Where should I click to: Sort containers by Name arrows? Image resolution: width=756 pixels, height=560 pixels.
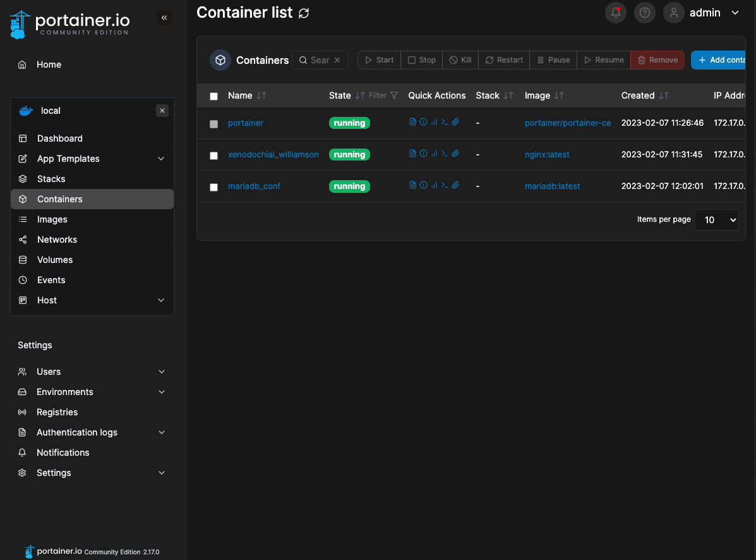[261, 95]
